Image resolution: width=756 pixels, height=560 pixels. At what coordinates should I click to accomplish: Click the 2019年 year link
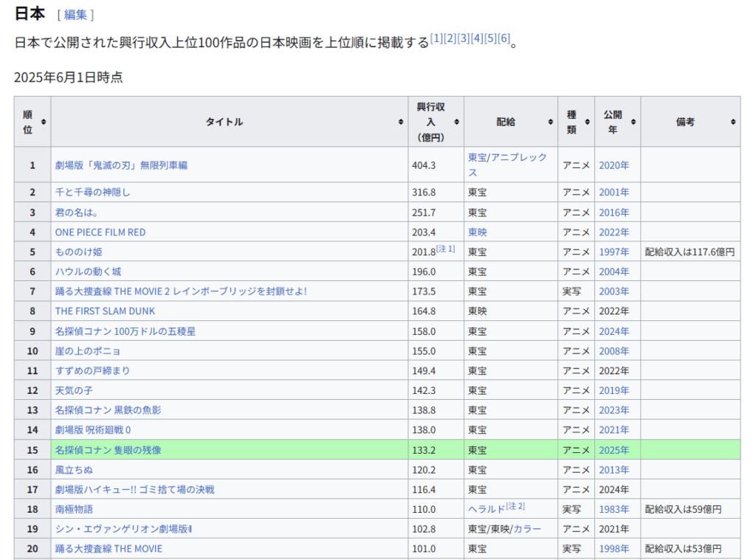614,391
